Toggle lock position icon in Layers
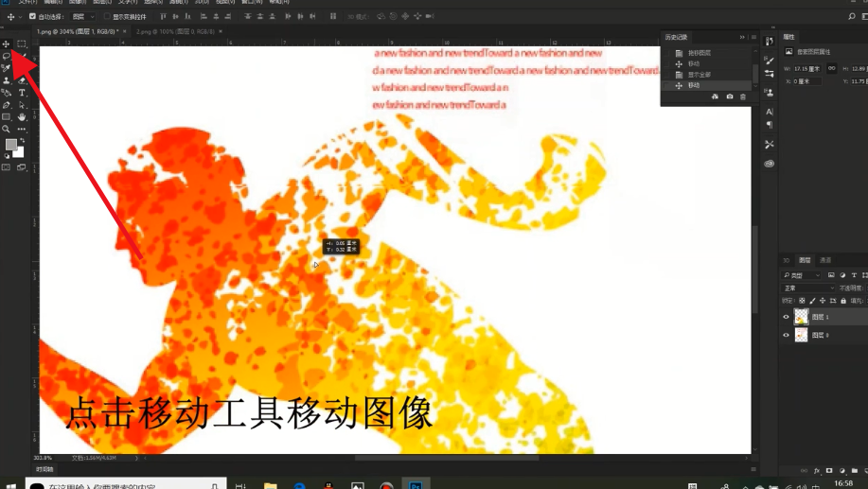 pyautogui.click(x=822, y=301)
